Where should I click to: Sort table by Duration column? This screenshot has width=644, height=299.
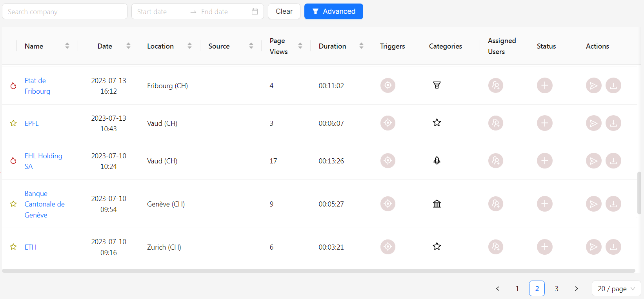coord(361,46)
